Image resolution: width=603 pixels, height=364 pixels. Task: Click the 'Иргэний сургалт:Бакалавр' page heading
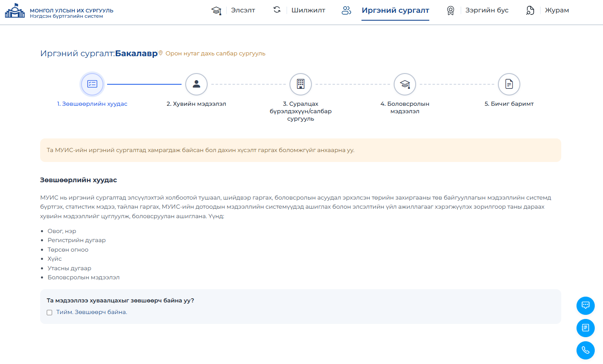(99, 53)
